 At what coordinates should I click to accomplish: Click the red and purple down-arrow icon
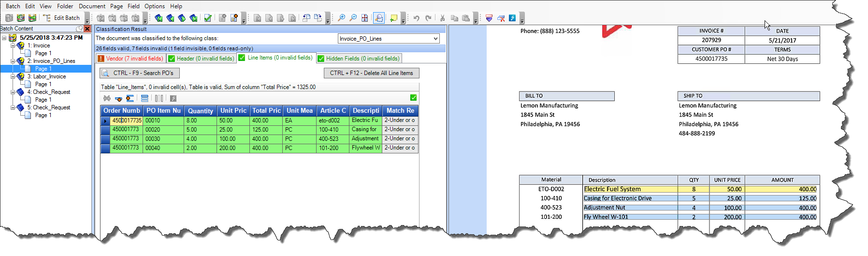pos(489,18)
